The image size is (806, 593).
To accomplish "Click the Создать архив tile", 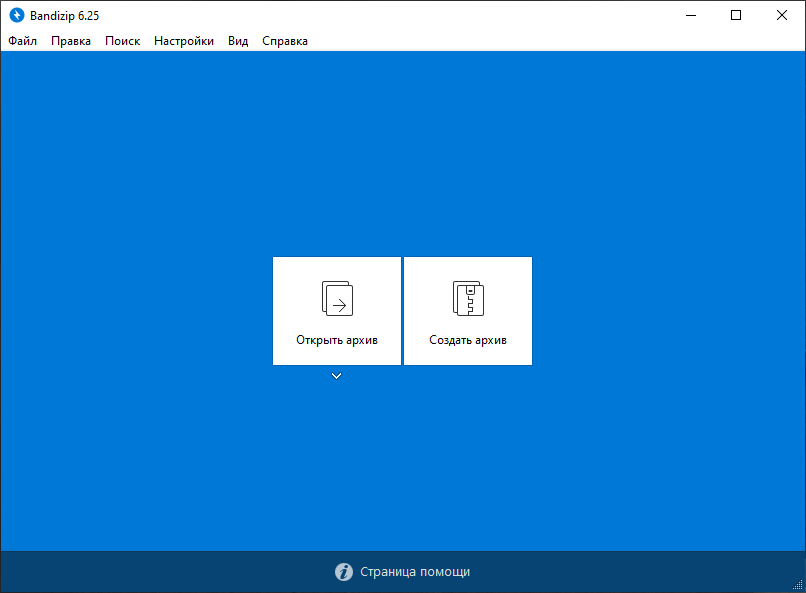I will pos(468,311).
